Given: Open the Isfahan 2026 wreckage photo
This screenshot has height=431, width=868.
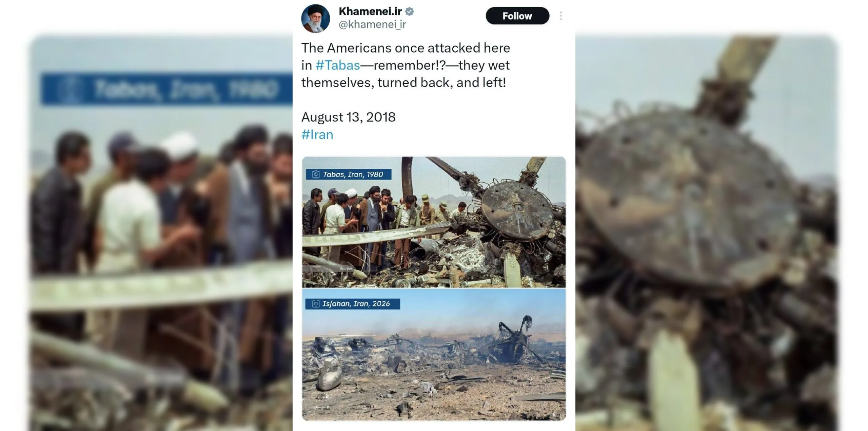Looking at the screenshot, I should point(434,355).
